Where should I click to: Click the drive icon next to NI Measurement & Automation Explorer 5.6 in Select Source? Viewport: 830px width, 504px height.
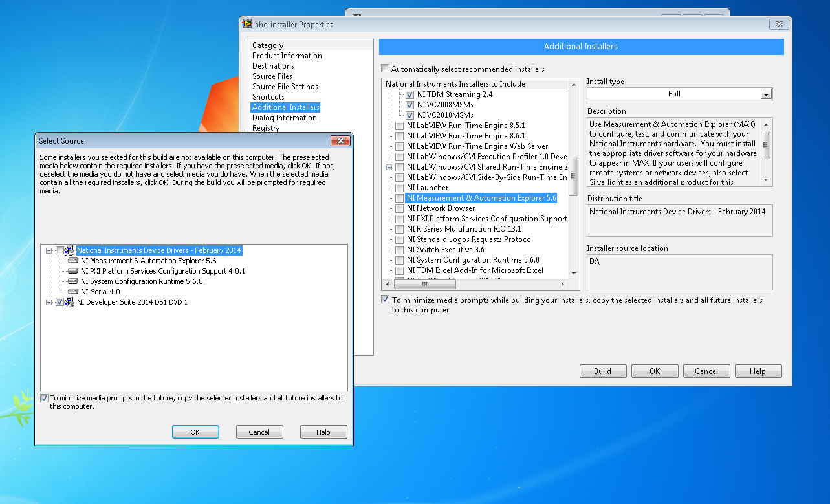tap(73, 261)
